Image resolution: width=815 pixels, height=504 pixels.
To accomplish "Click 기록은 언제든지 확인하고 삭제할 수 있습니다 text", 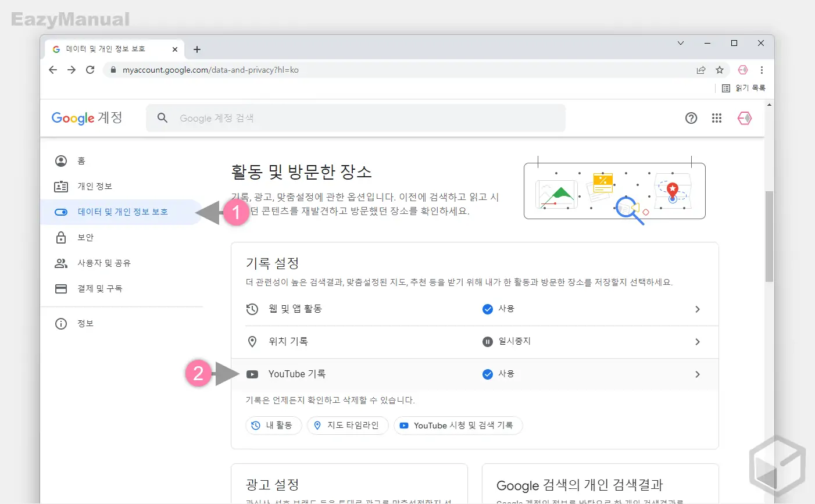I will [x=330, y=401].
